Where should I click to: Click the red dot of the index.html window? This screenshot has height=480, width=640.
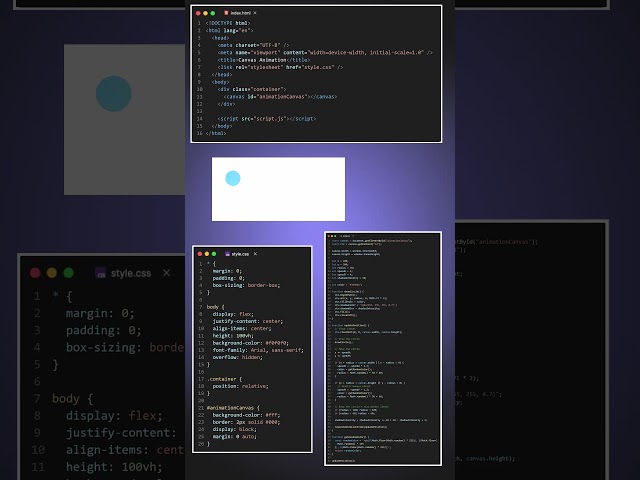pos(198,13)
